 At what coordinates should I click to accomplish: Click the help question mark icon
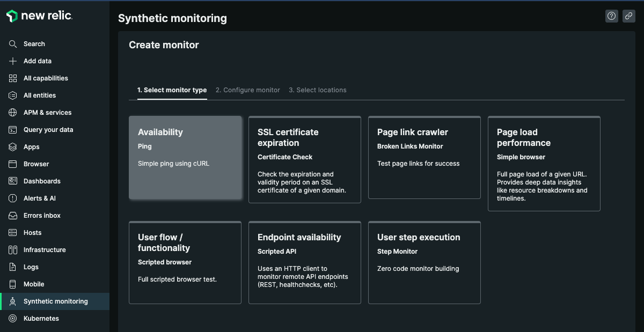coord(612,16)
